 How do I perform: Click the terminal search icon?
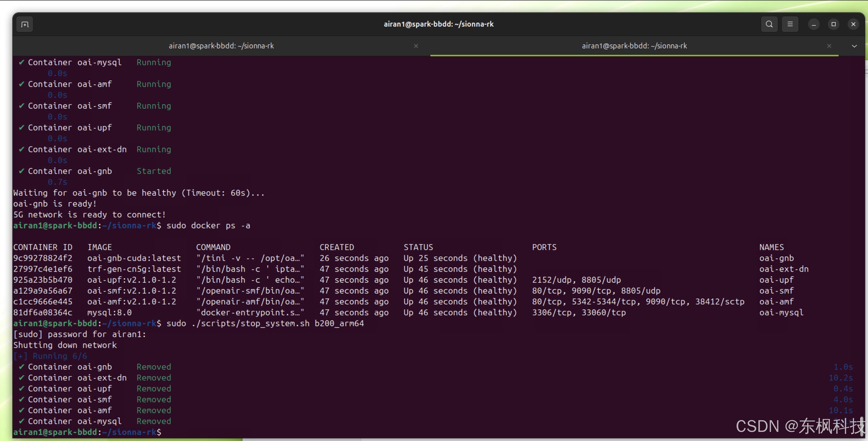(x=769, y=24)
